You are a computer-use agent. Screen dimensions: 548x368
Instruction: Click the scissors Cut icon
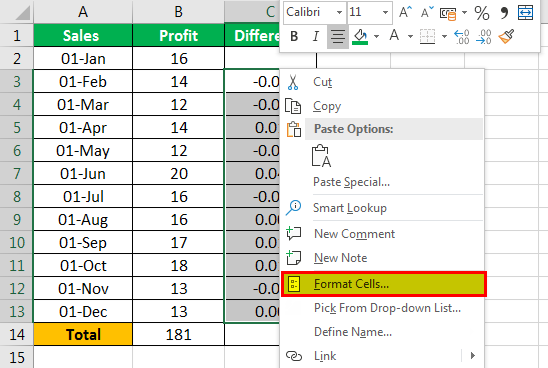(293, 82)
